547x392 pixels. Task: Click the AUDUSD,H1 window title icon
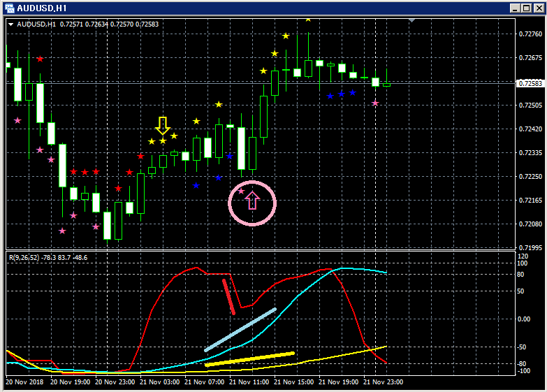click(x=9, y=8)
